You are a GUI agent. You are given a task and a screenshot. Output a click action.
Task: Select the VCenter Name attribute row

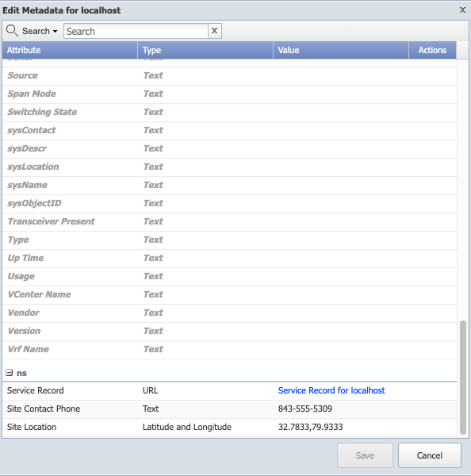229,294
